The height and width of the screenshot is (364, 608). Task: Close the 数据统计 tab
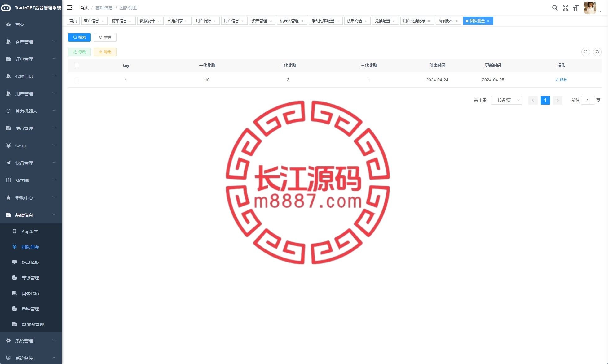[x=158, y=21]
